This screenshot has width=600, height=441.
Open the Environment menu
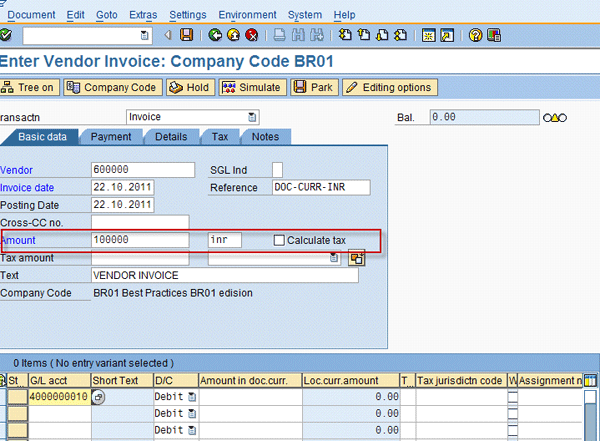pos(247,15)
